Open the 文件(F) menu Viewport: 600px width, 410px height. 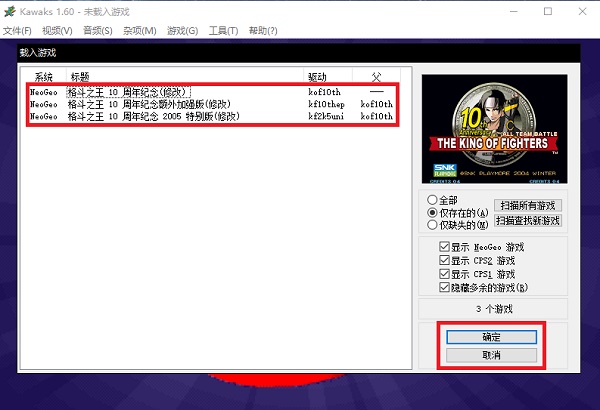pyautogui.click(x=20, y=31)
